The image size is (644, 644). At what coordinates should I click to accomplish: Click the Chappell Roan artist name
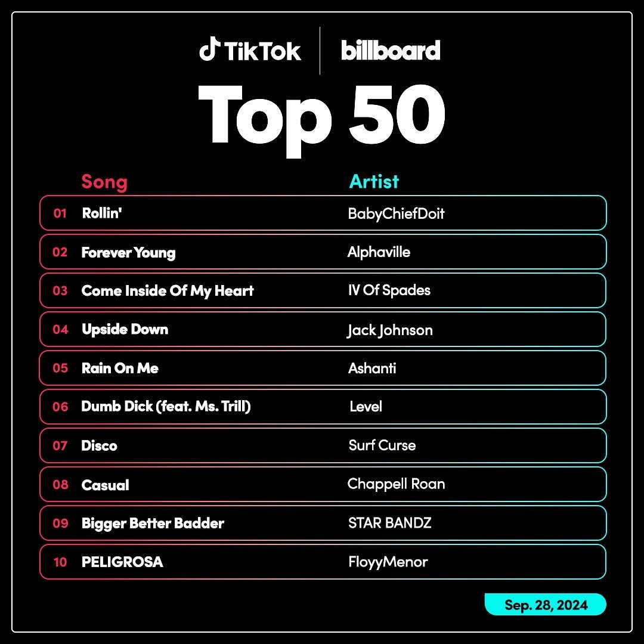pyautogui.click(x=396, y=484)
